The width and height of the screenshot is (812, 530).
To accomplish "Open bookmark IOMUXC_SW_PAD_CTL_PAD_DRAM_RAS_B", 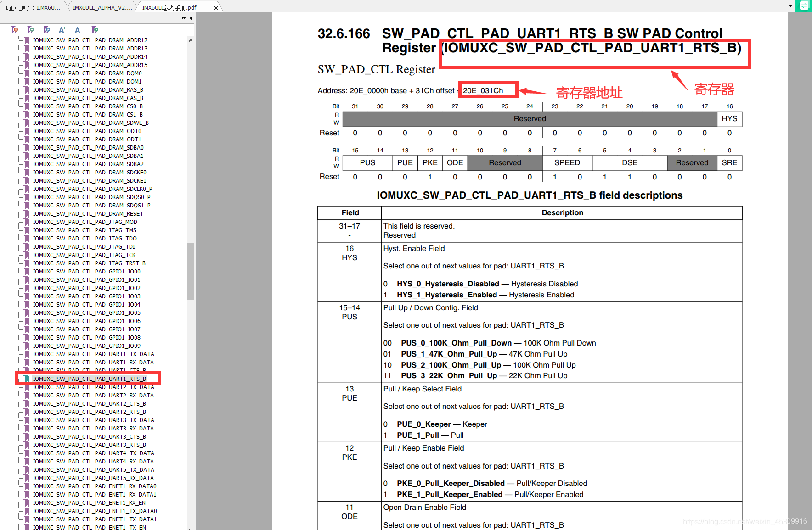I will (x=88, y=90).
